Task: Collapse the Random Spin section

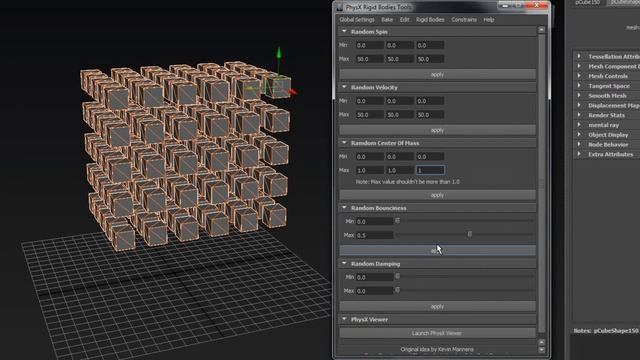Action: point(344,31)
